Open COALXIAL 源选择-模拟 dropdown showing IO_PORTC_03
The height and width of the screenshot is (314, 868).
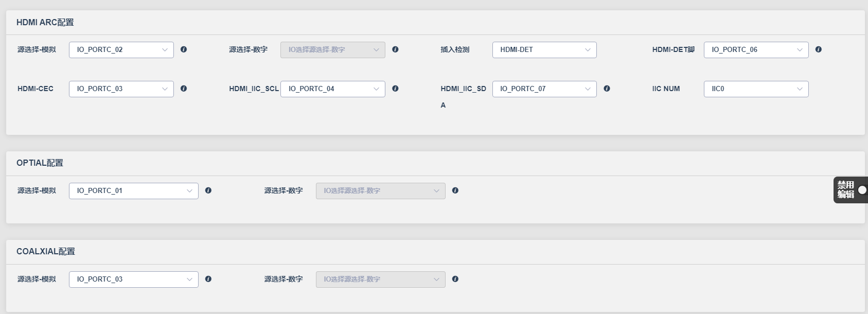coord(134,280)
